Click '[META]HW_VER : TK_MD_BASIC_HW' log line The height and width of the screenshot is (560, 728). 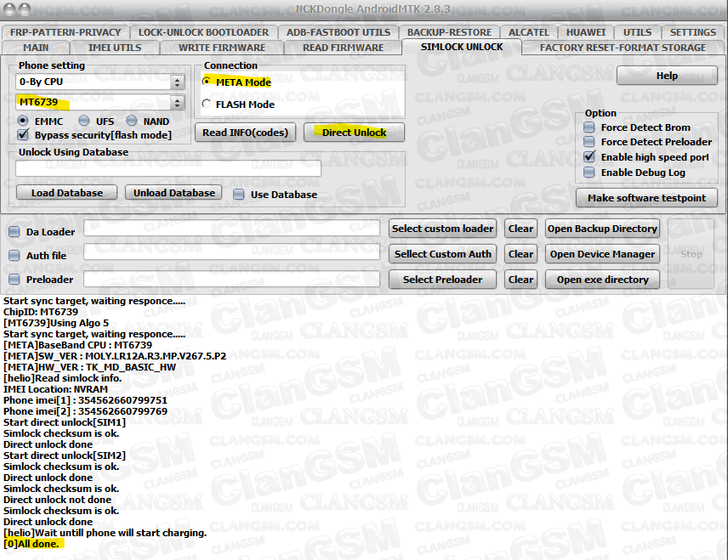pyautogui.click(x=89, y=367)
